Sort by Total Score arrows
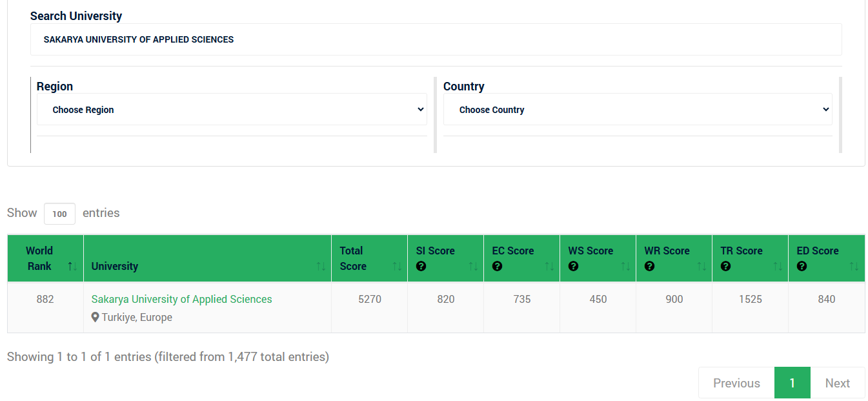This screenshot has width=868, height=401. point(397,266)
